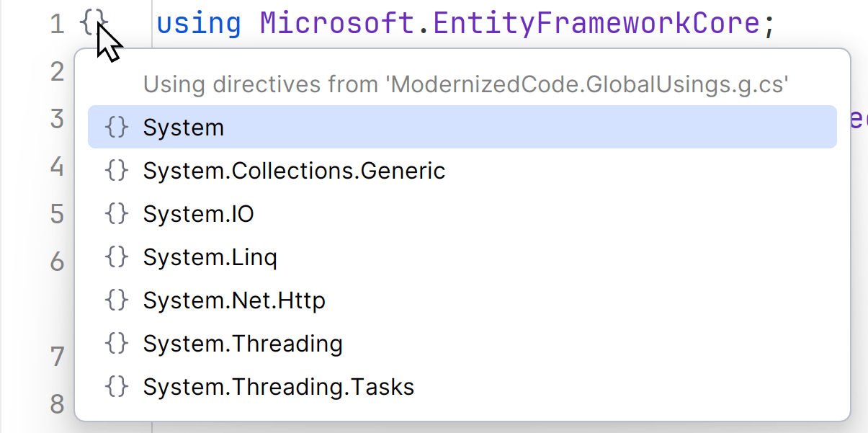Go to System.Threading.Tasks global using
The height and width of the screenshot is (433, 868).
pos(279,387)
